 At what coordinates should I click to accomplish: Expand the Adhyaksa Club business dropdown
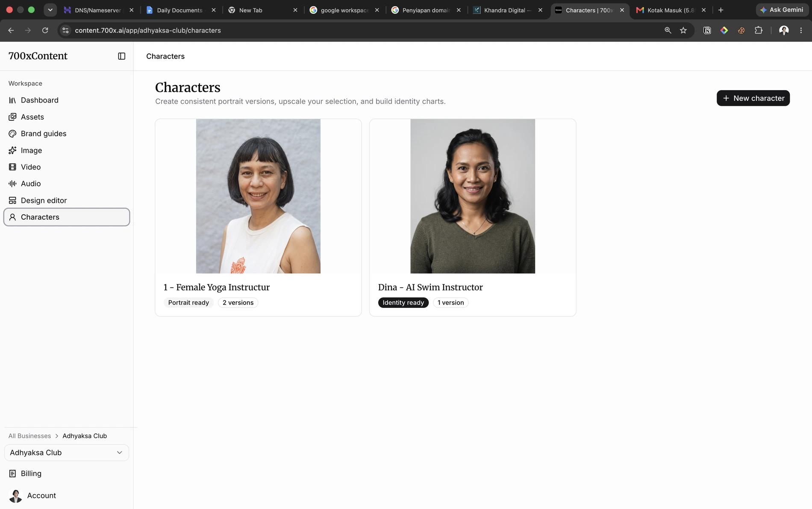click(x=67, y=453)
